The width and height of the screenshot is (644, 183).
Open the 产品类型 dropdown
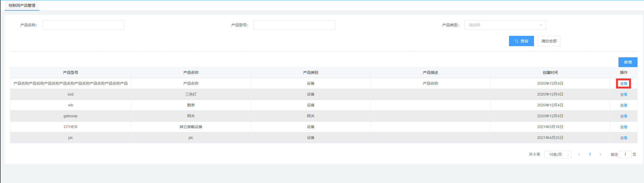pyautogui.click(x=505, y=25)
